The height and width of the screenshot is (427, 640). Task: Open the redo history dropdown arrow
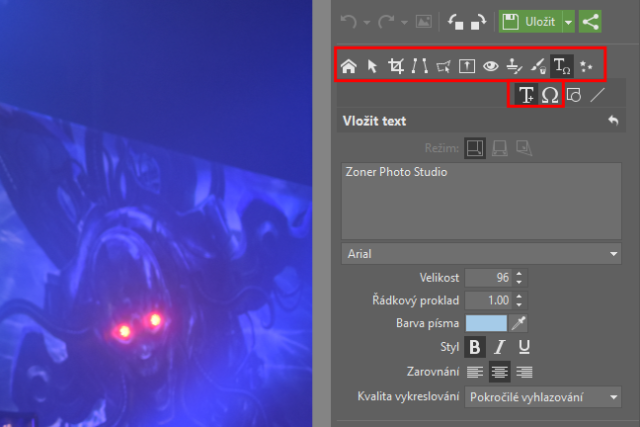click(x=404, y=22)
